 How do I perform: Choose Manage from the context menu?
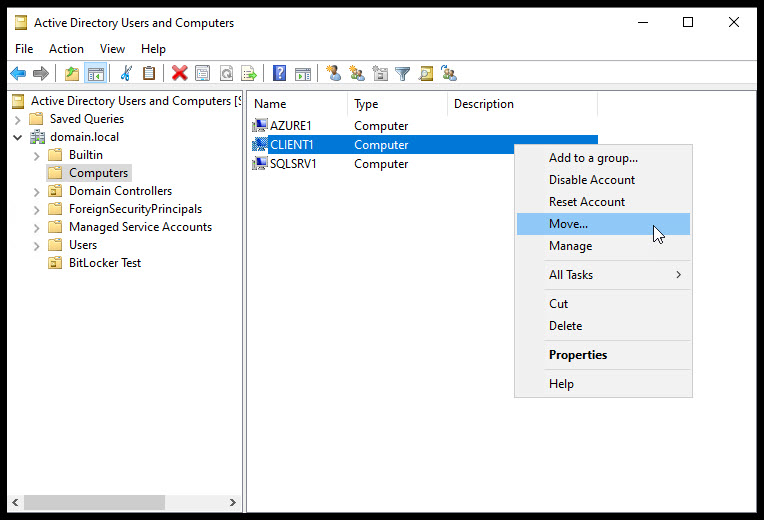click(x=603, y=246)
